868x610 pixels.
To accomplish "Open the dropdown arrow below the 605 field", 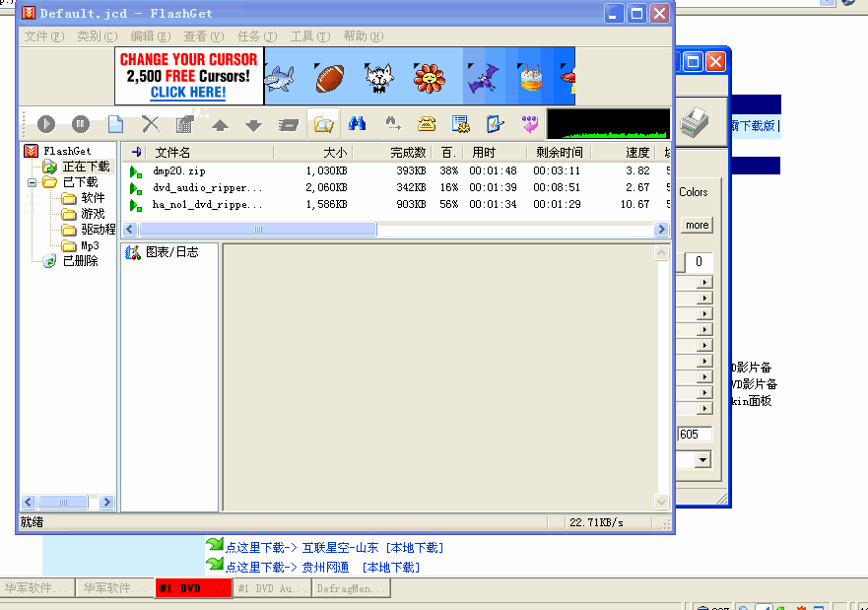I will click(x=703, y=459).
